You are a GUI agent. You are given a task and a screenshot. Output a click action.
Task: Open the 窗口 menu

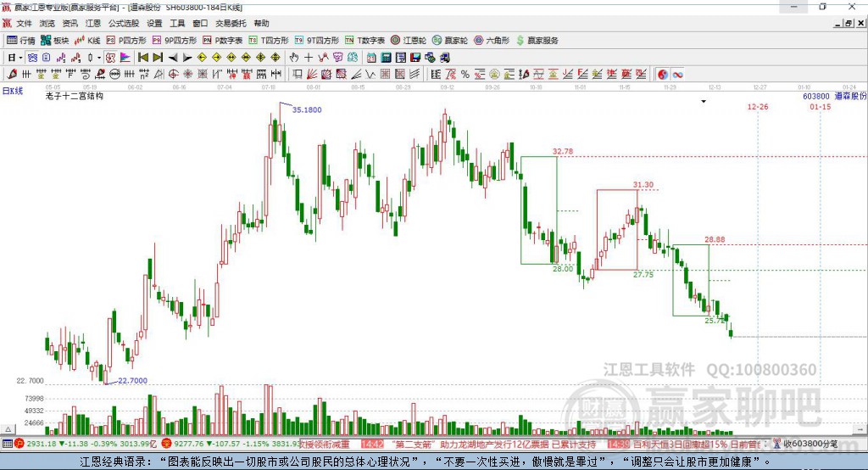[x=200, y=23]
